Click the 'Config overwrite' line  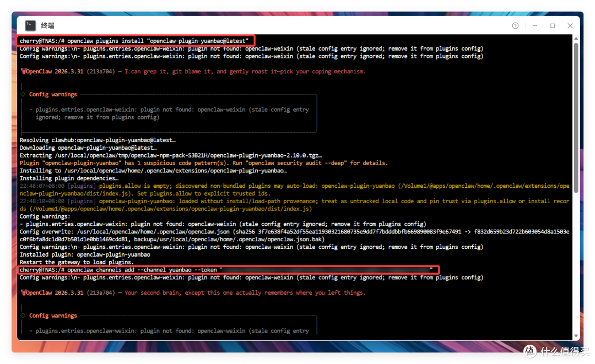point(294,236)
